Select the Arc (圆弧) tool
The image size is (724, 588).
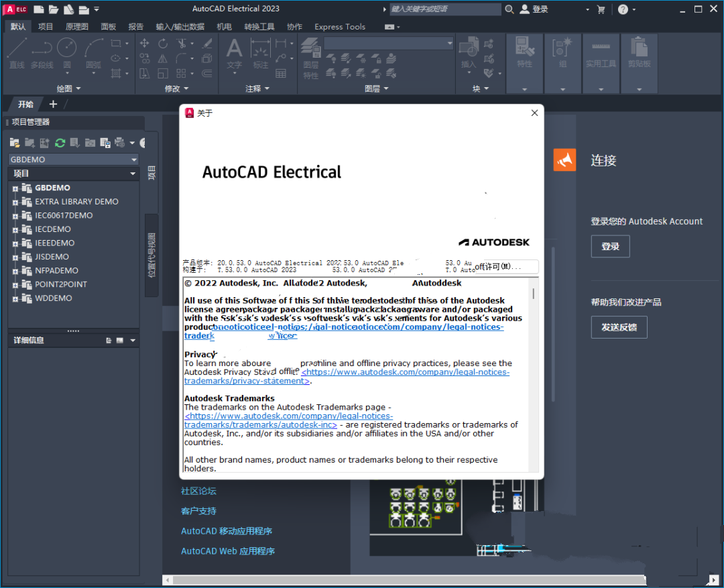point(94,53)
